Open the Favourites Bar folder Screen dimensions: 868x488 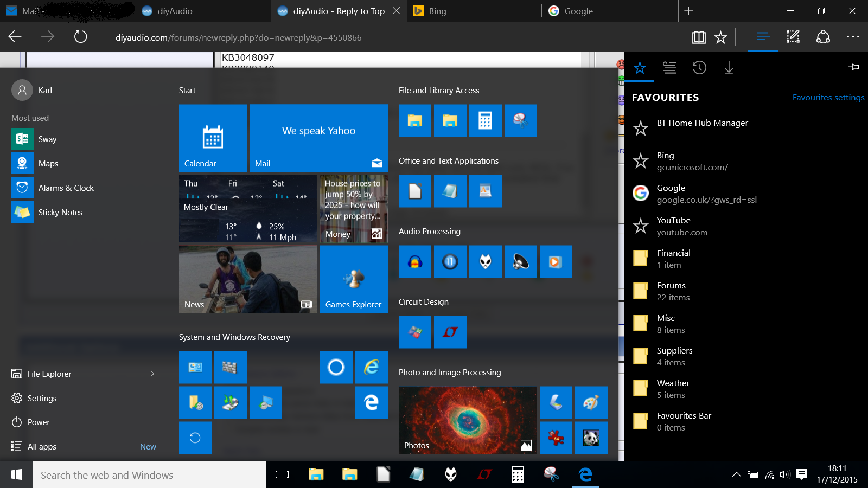click(746, 421)
